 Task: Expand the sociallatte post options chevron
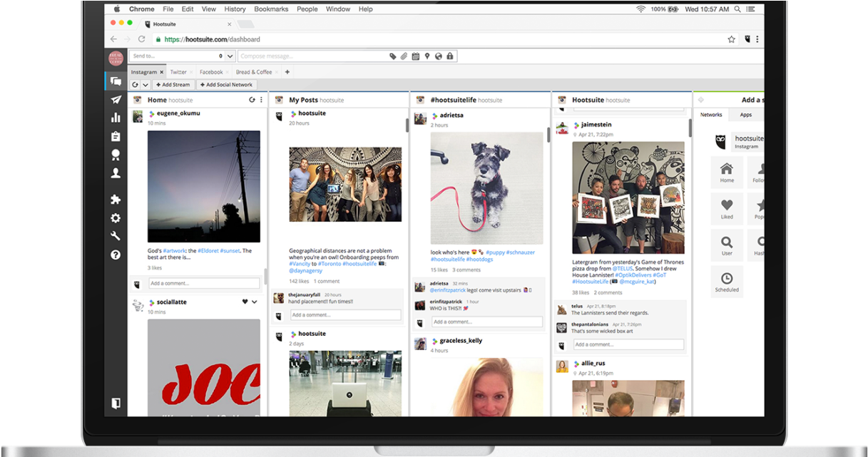tap(255, 302)
